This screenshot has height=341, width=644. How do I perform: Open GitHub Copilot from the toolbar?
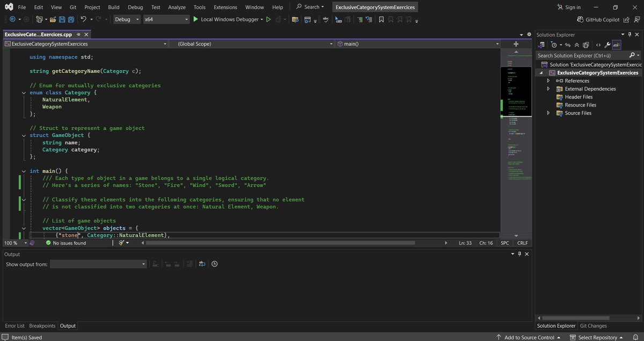pos(598,19)
